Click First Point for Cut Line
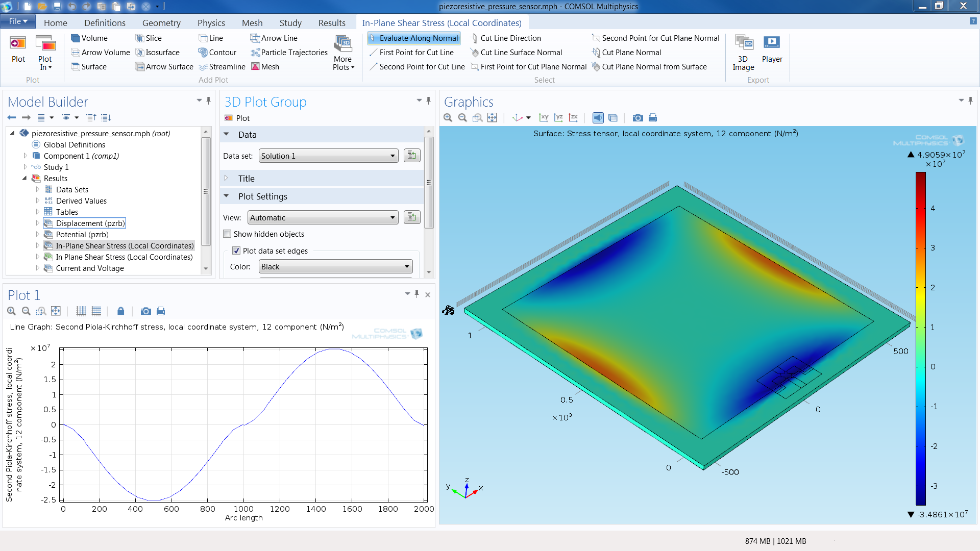The width and height of the screenshot is (980, 551). [x=411, y=53]
